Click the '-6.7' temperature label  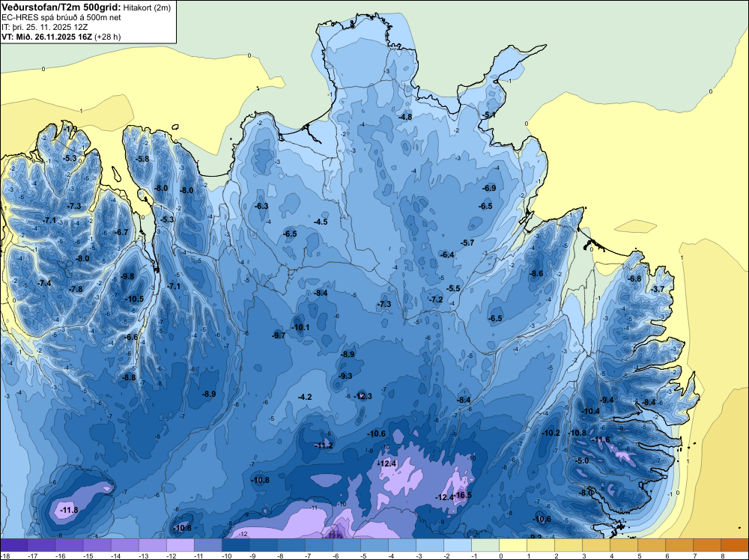pos(121,233)
